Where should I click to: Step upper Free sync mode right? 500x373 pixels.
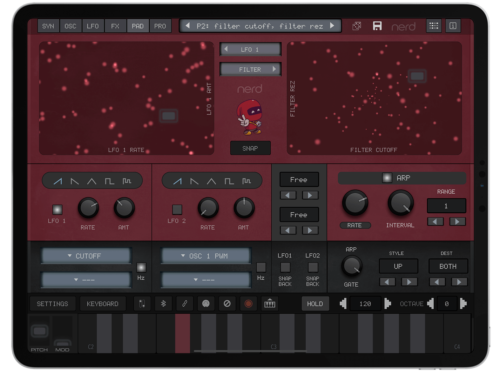tap(310, 195)
